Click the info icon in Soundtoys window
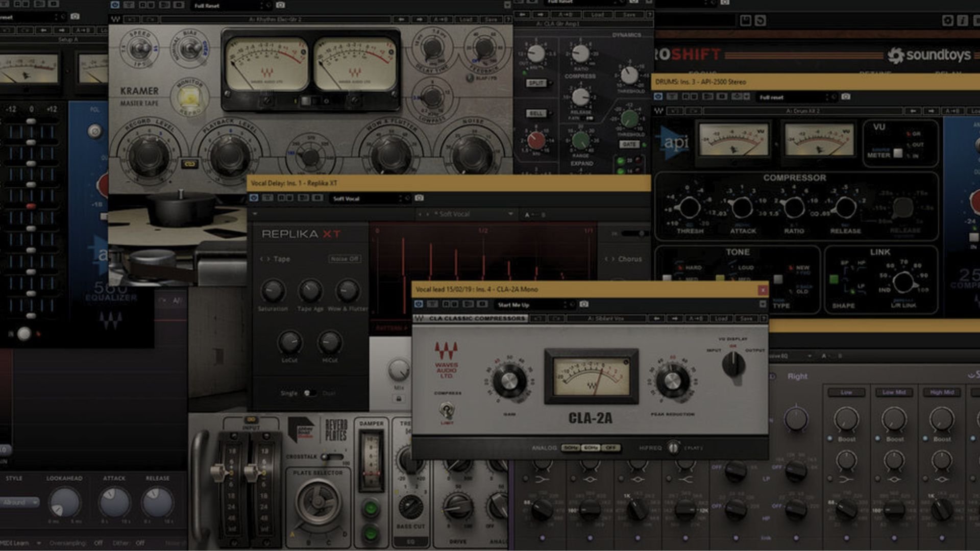 pyautogui.click(x=963, y=20)
